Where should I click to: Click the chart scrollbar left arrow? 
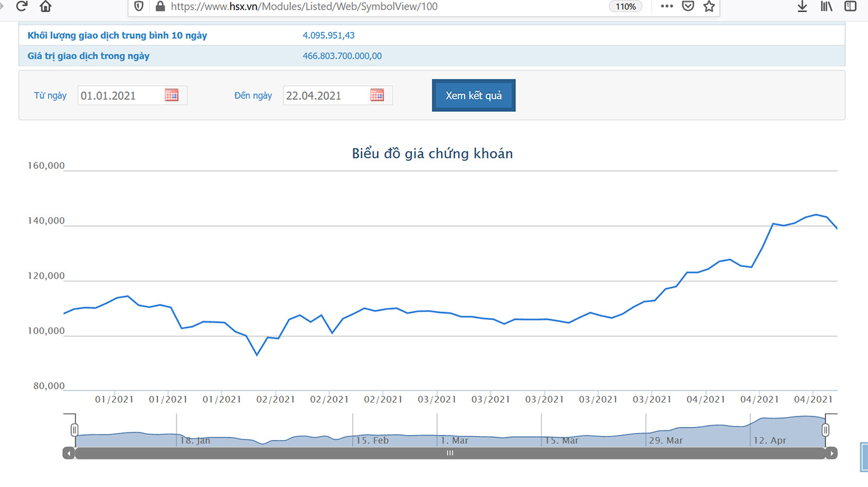(69, 453)
